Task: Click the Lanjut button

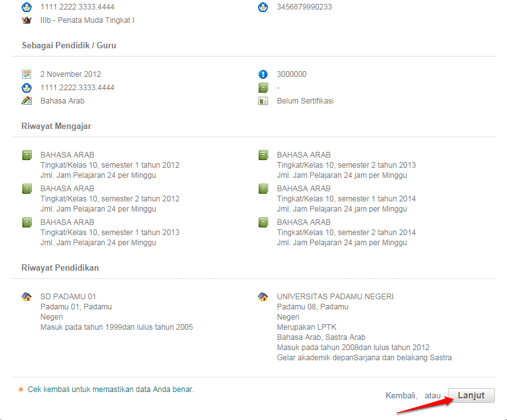Action: [471, 395]
